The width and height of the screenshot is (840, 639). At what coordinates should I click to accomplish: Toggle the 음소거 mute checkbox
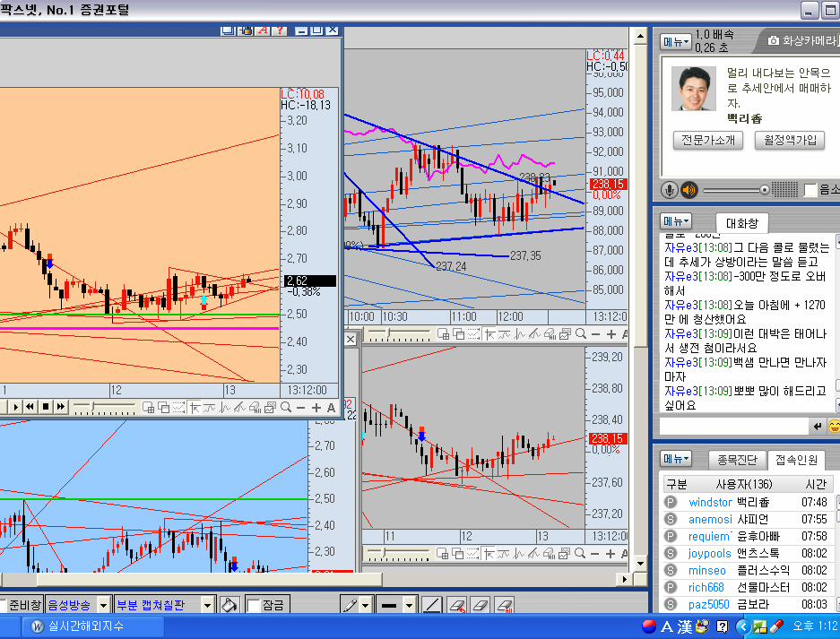click(810, 190)
